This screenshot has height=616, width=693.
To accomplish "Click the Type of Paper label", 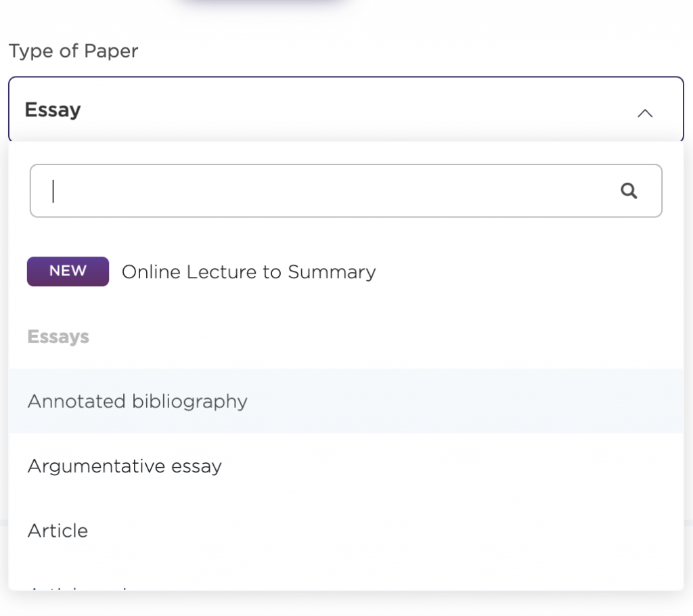I will (73, 51).
